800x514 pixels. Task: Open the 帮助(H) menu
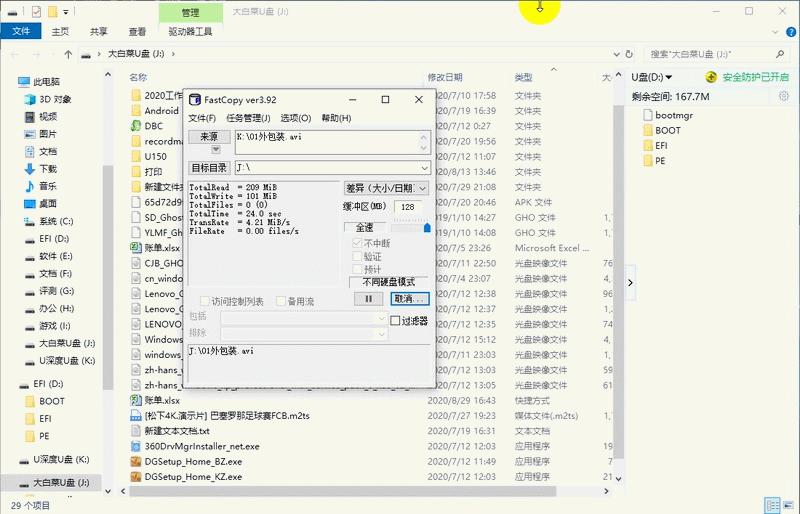[x=336, y=118]
